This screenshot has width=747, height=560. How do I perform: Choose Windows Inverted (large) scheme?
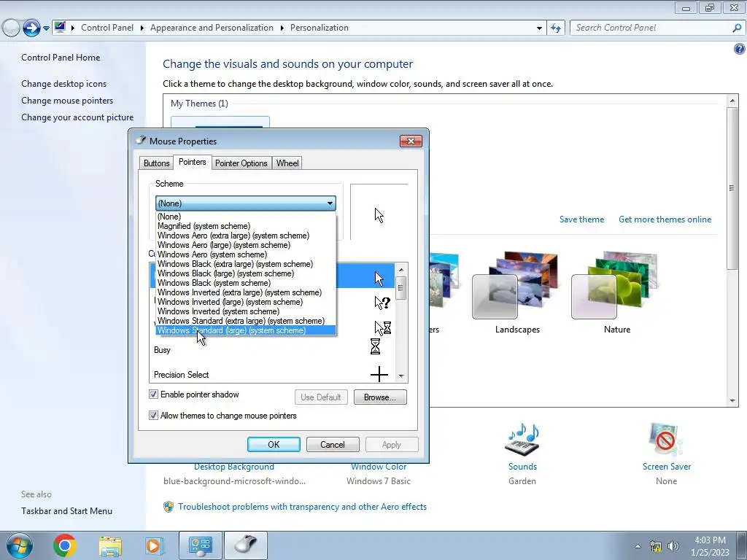(x=246, y=302)
